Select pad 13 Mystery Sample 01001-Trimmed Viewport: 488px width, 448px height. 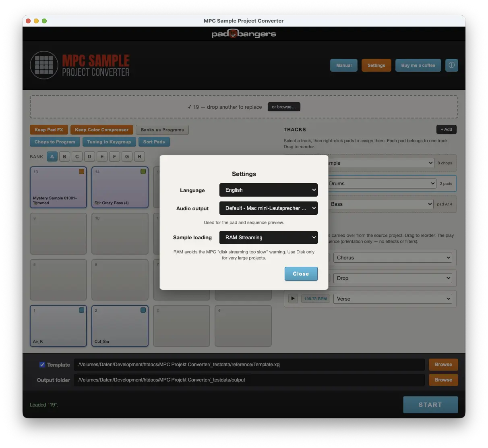58,187
